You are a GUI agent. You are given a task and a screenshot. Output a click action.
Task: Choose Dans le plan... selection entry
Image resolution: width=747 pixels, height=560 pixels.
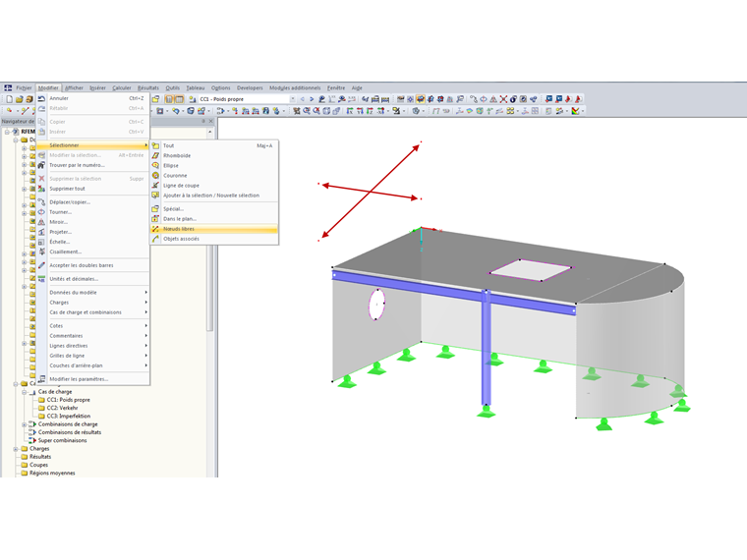click(x=214, y=219)
